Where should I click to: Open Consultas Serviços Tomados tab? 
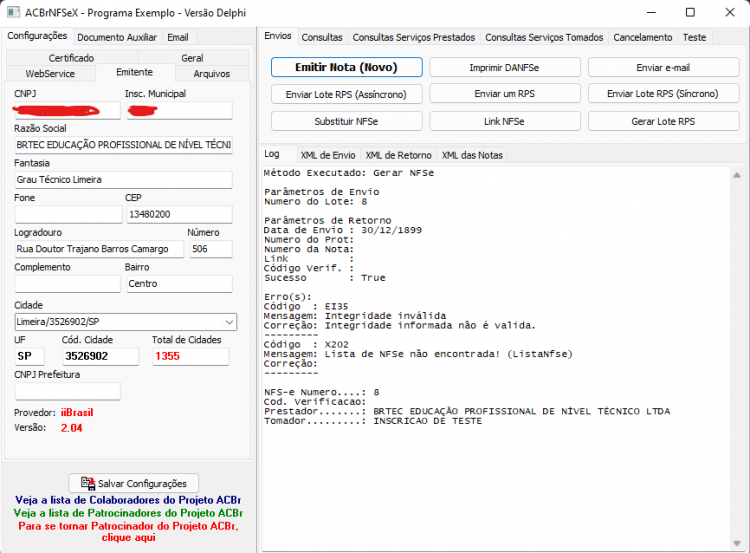point(544,37)
